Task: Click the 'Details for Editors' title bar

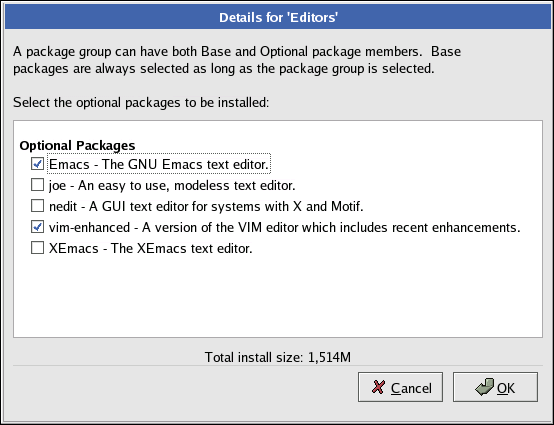Action: 278,17
